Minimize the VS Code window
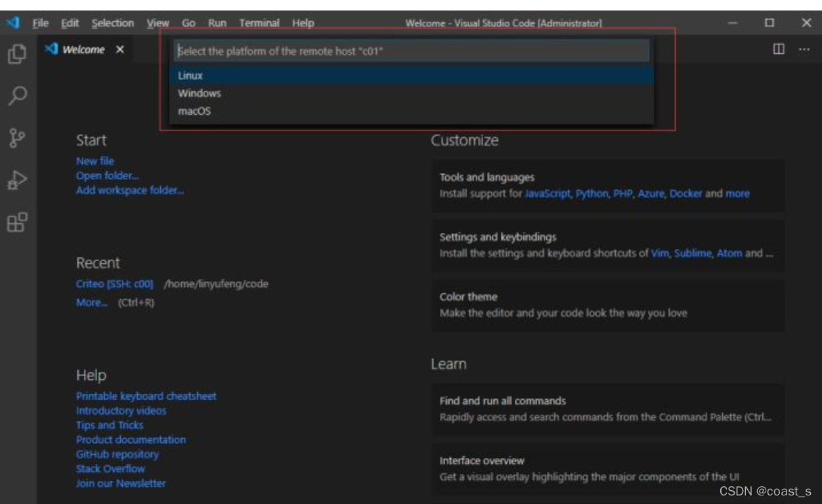 point(733,23)
